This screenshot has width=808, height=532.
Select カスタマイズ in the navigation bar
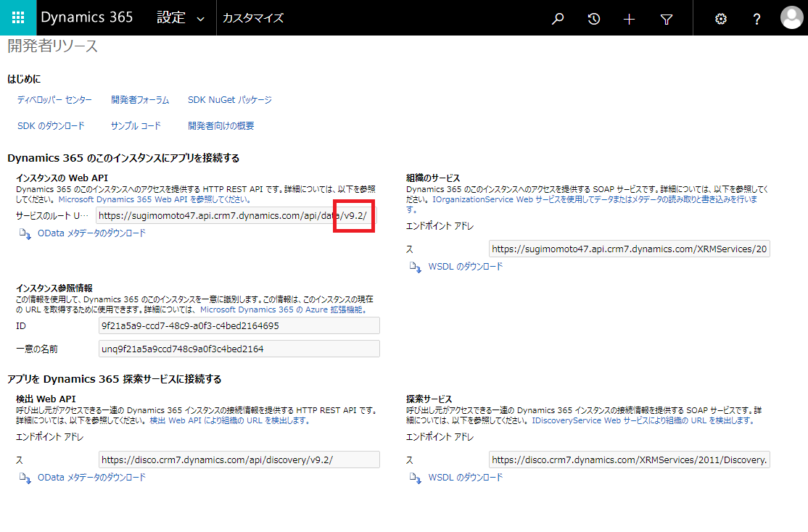(x=253, y=18)
